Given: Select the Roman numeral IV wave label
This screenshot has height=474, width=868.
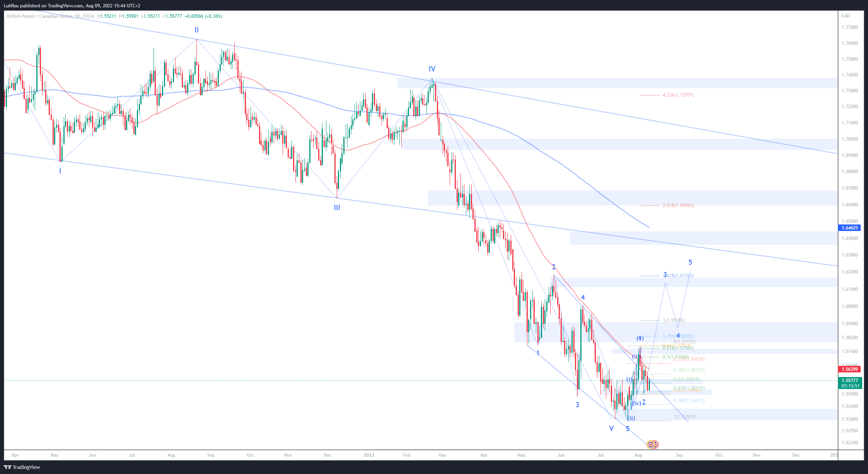Looking at the screenshot, I should [x=432, y=69].
